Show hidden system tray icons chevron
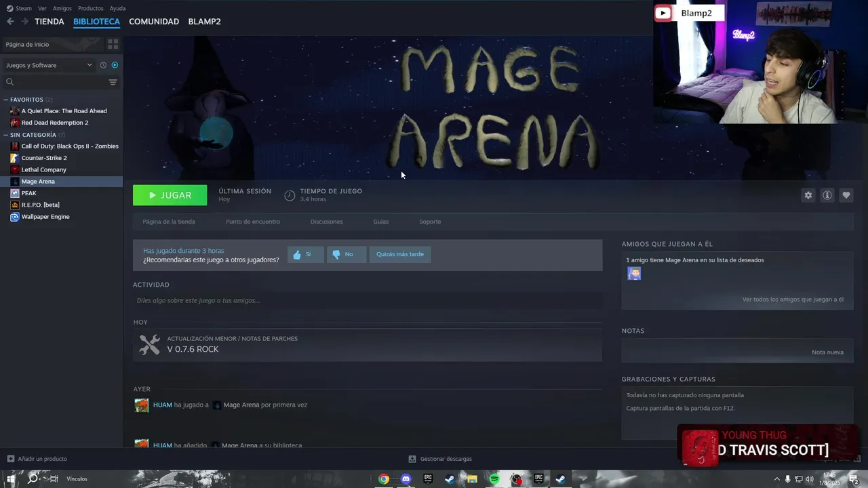Screen dimensions: 868x488 click(776, 479)
